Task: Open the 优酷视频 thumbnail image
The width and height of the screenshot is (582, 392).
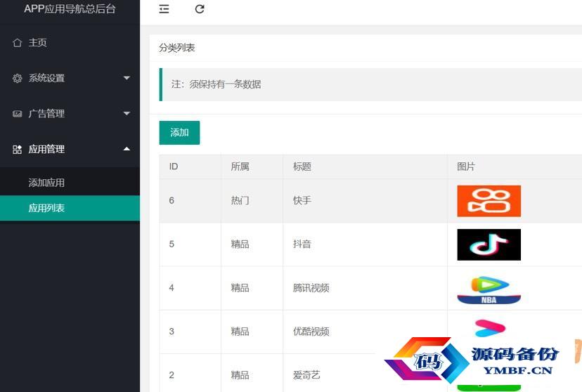Action: point(490,328)
